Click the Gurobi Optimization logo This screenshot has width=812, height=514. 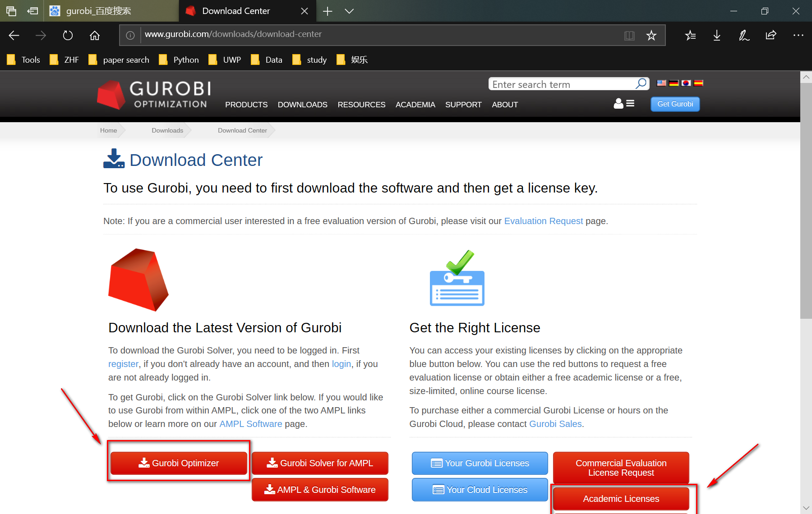pyautogui.click(x=154, y=95)
